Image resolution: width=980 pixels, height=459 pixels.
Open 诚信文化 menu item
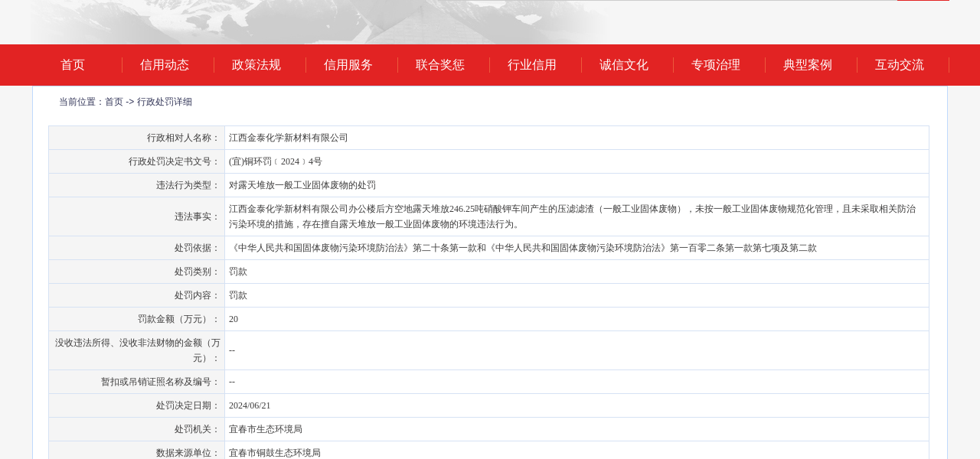pos(624,65)
